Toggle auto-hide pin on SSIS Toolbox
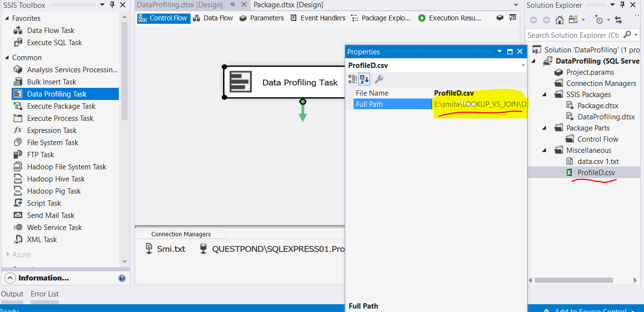The height and width of the screenshot is (312, 644). [113, 5]
